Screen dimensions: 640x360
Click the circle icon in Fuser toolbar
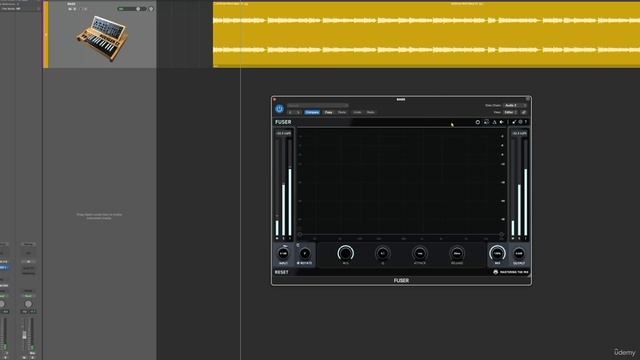[478, 122]
